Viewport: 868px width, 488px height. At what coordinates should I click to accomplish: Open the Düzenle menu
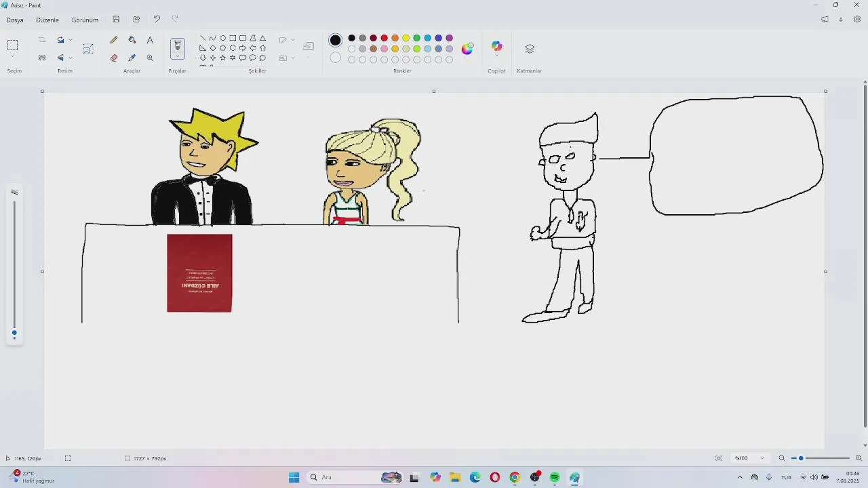pyautogui.click(x=47, y=20)
